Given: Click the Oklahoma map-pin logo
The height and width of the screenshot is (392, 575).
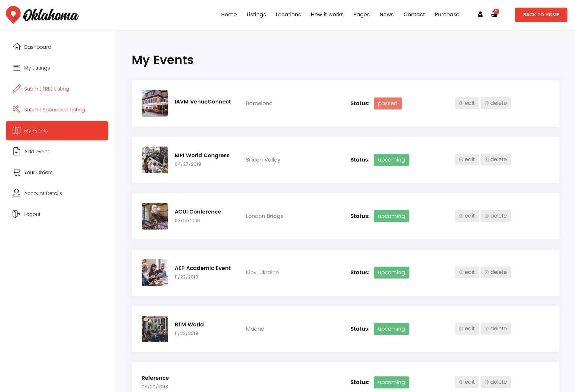Looking at the screenshot, I should [13, 15].
